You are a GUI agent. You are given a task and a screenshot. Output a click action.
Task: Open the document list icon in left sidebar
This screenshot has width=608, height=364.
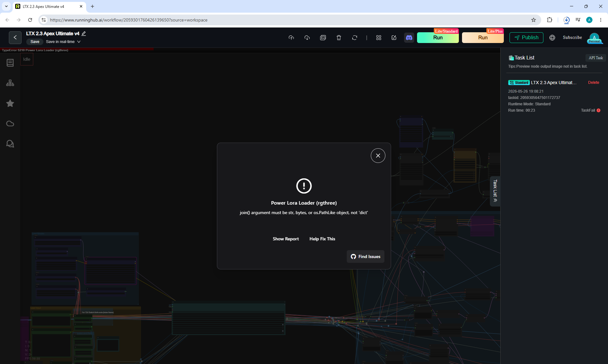click(10, 63)
